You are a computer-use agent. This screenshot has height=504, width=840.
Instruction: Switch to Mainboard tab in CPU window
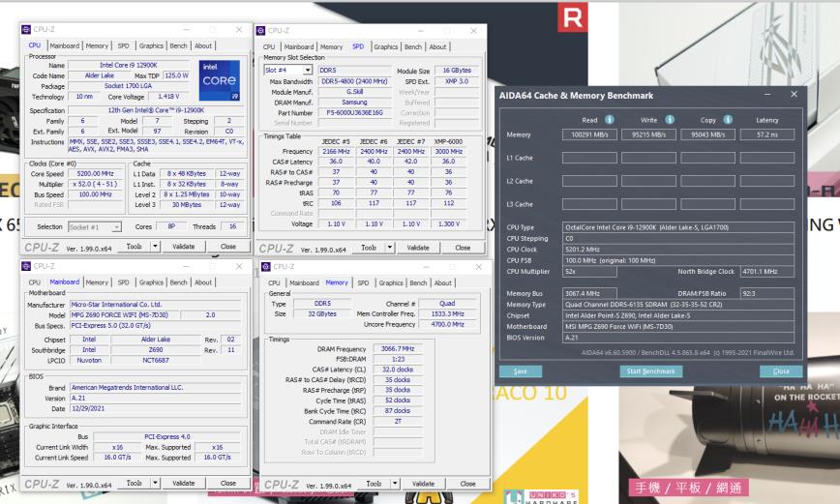pyautogui.click(x=65, y=46)
